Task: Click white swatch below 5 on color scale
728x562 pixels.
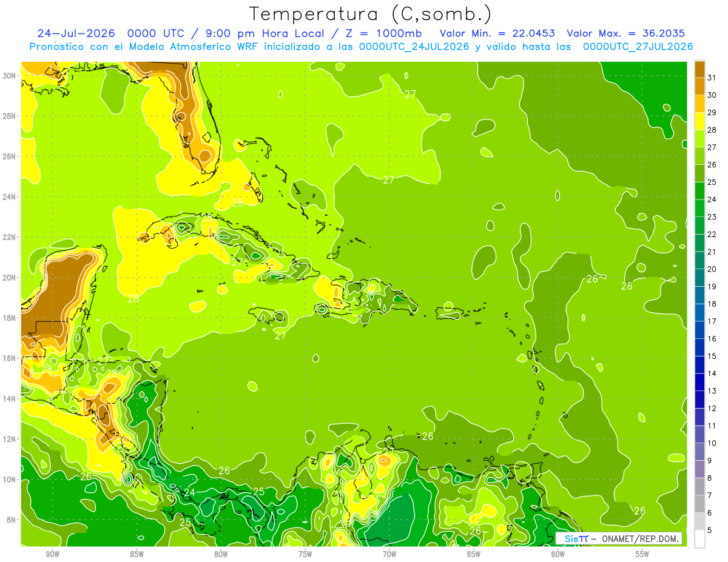Action: (699, 539)
